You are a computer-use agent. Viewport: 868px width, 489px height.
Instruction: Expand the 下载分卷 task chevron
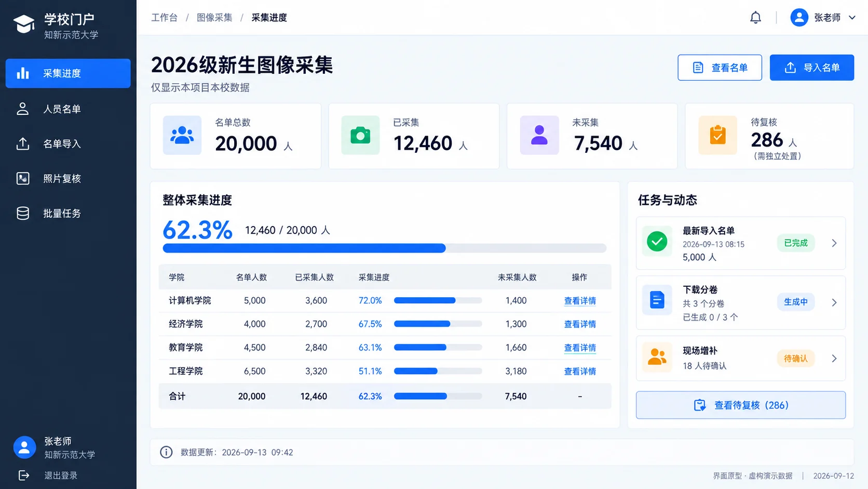pyautogui.click(x=834, y=302)
